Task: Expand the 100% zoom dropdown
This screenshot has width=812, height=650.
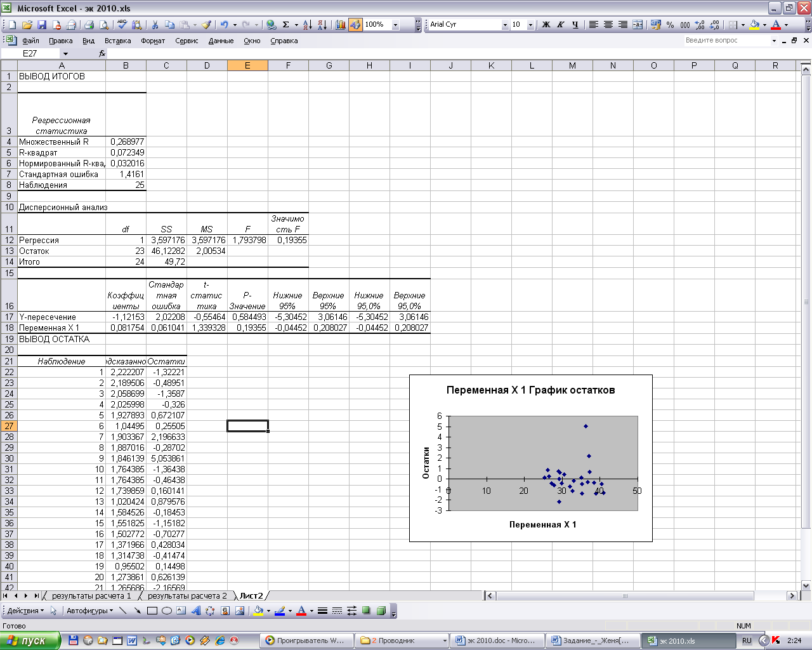Action: click(x=395, y=25)
